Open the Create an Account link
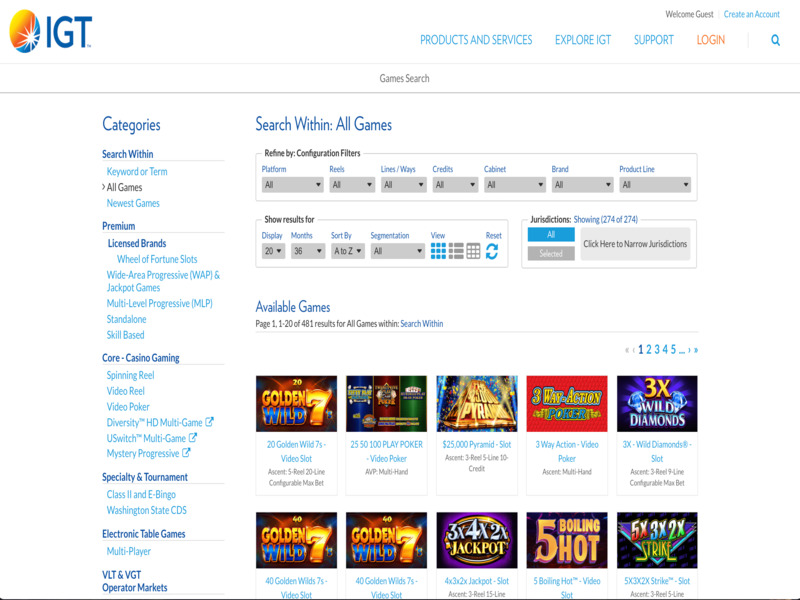The width and height of the screenshot is (800, 600). point(751,14)
